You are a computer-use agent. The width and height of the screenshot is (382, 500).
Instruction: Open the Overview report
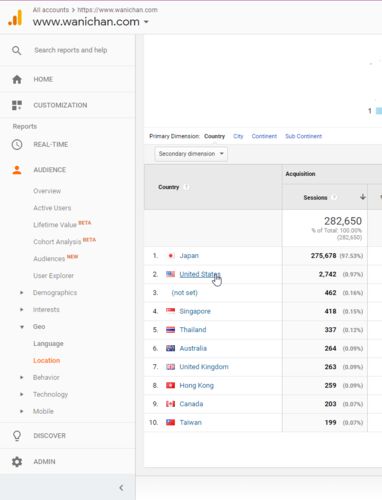(x=47, y=191)
